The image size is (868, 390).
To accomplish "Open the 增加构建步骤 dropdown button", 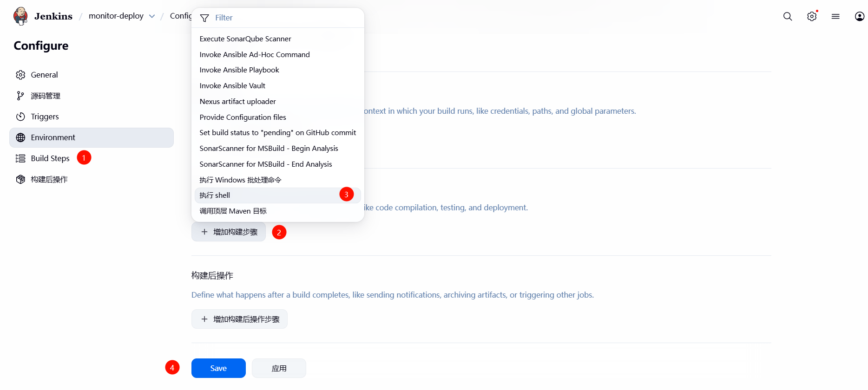I will (229, 232).
